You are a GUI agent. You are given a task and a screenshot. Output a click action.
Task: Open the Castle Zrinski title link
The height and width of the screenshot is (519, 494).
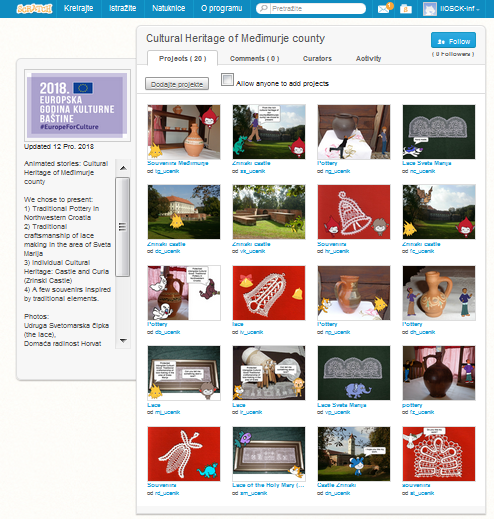(x=336, y=485)
